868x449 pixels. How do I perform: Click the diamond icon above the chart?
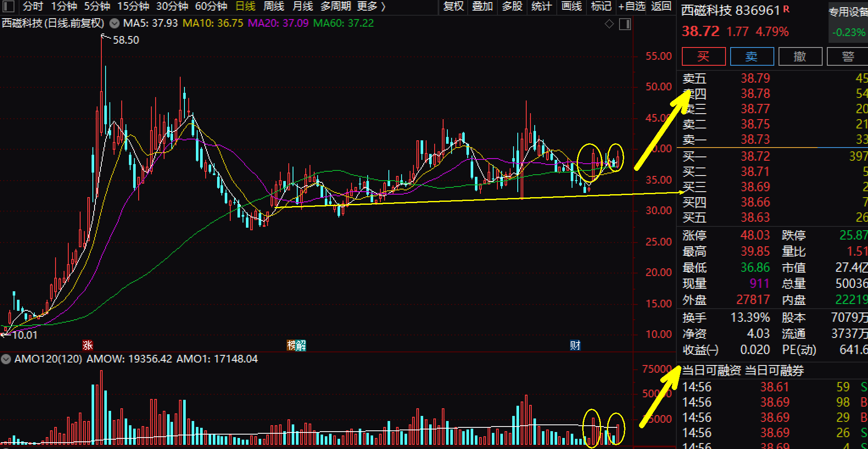click(x=609, y=24)
